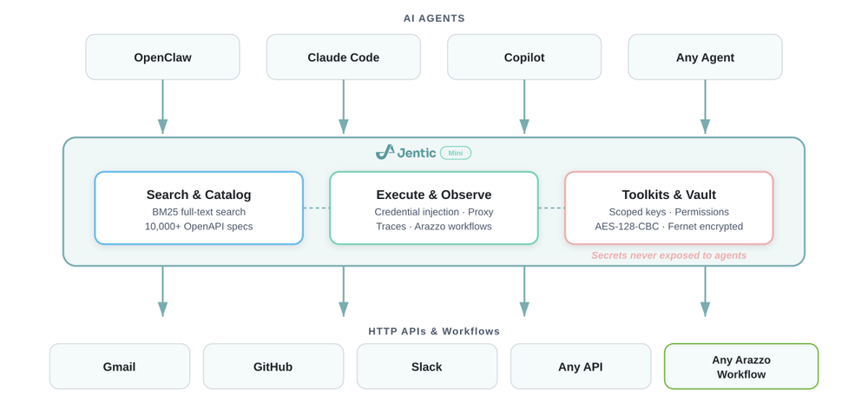Viewport: 868px width, 416px height.
Task: Click the Jentic wordmark text
Action: [417, 153]
